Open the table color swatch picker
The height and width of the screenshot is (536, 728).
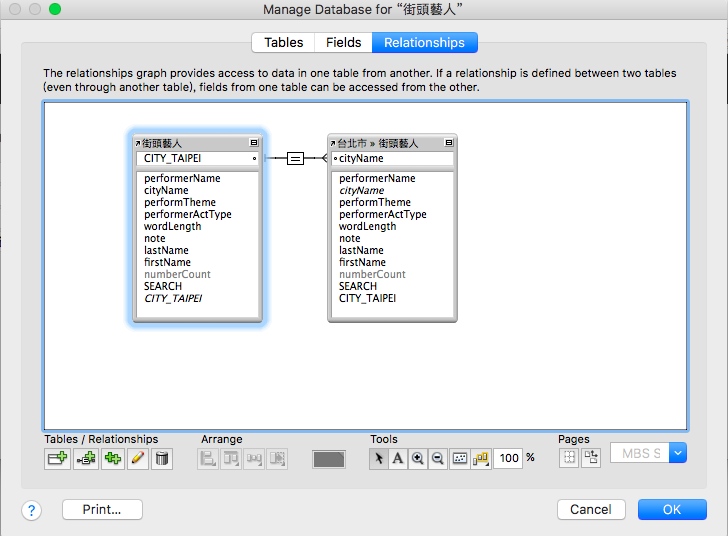329,459
